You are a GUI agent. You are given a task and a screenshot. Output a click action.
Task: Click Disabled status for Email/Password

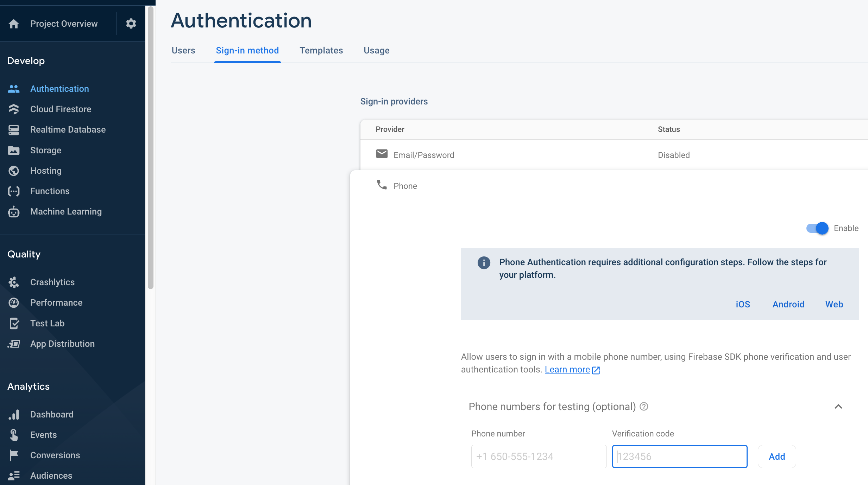tap(674, 155)
